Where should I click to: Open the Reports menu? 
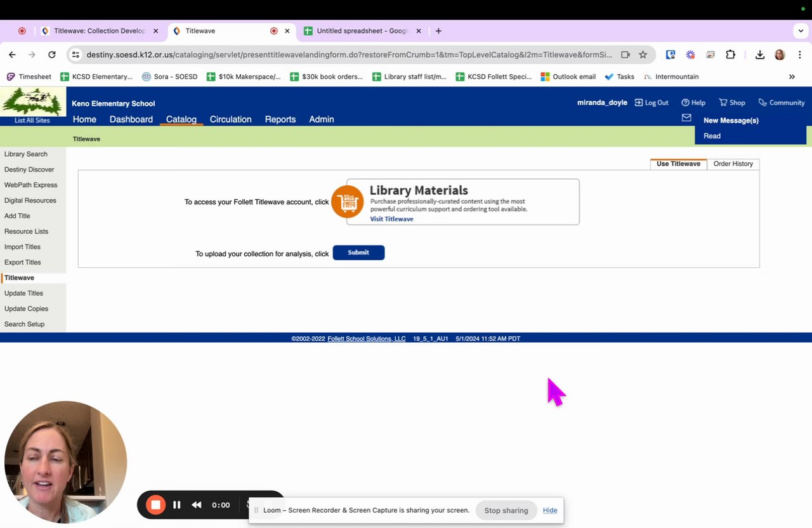tap(280, 119)
